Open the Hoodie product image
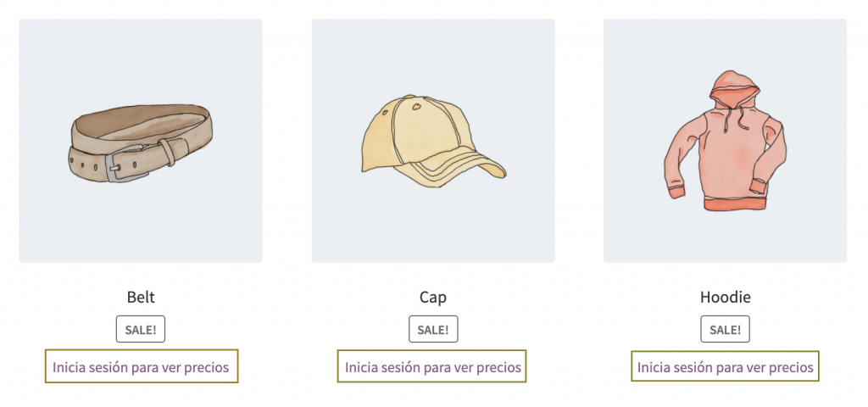868x407 pixels. (x=725, y=141)
